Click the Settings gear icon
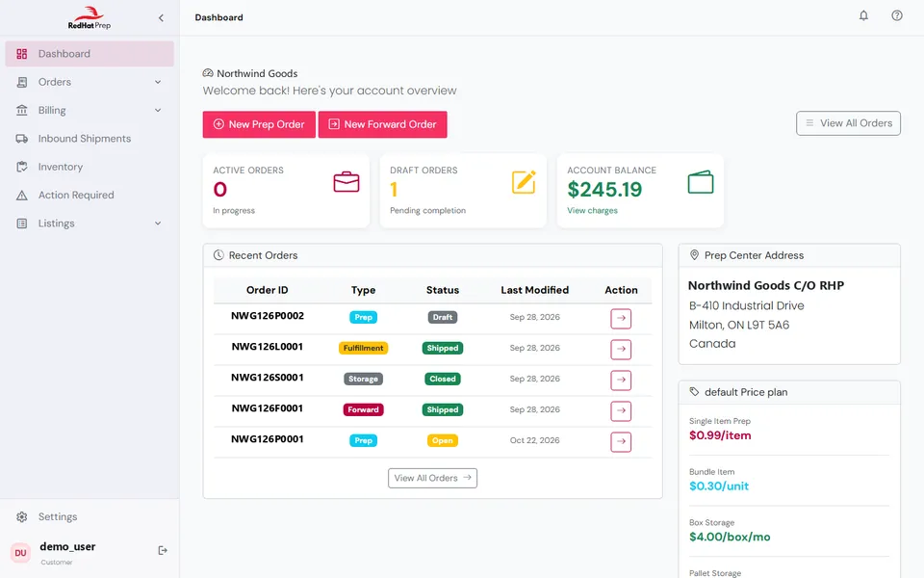The width and height of the screenshot is (924, 578). [22, 516]
